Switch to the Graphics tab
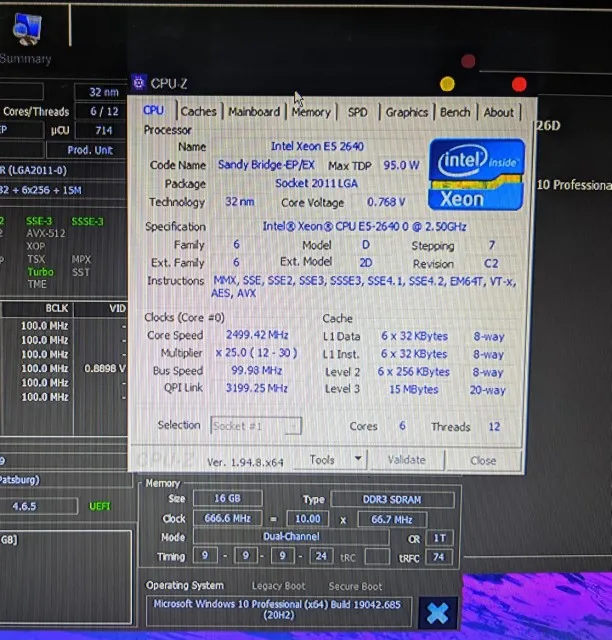Image resolution: width=612 pixels, height=640 pixels. click(x=407, y=112)
